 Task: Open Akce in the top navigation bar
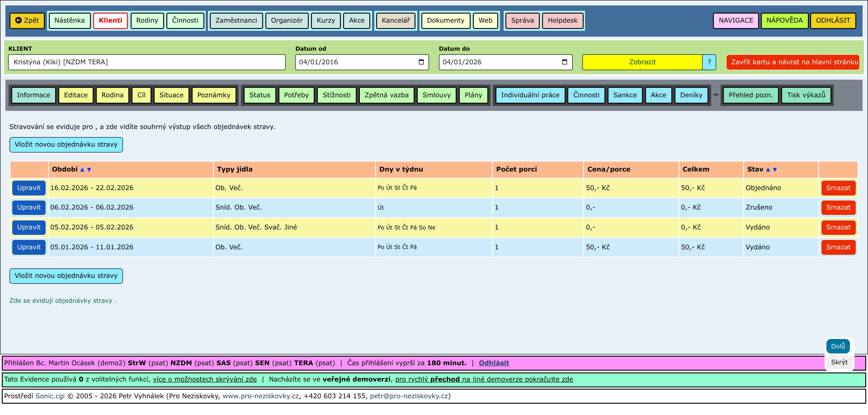pyautogui.click(x=357, y=21)
